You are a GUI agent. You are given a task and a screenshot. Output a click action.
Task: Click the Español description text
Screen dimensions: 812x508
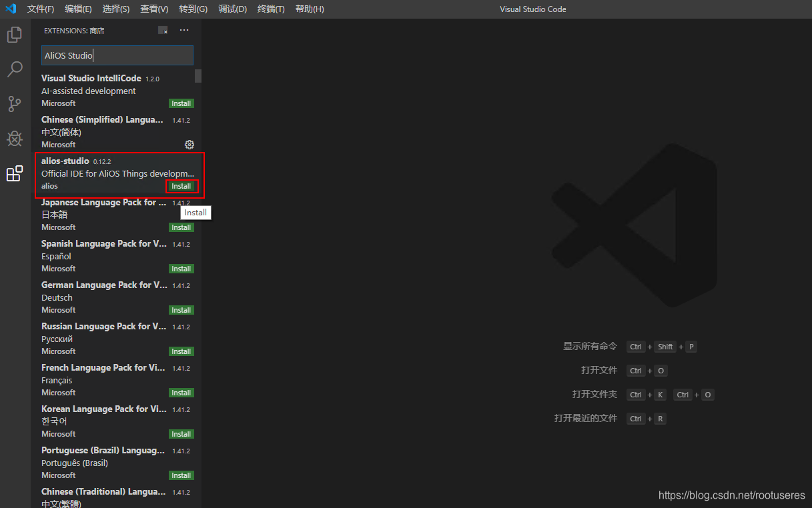pyautogui.click(x=56, y=256)
